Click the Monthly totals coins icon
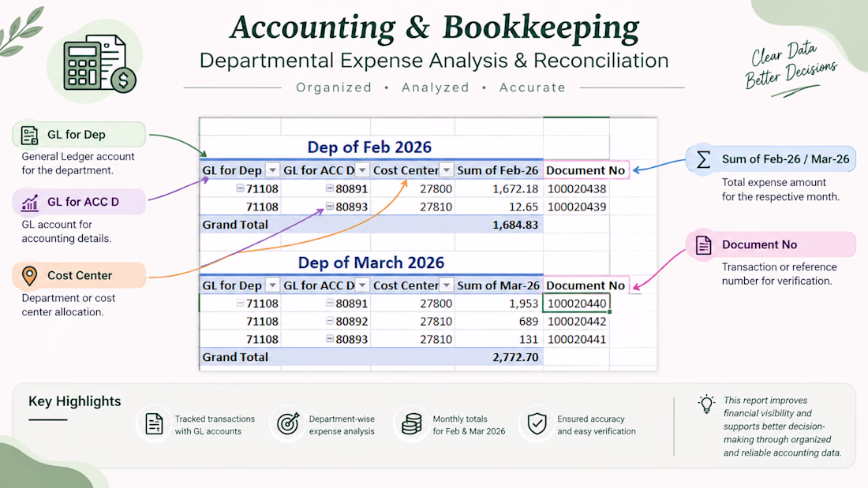The height and width of the screenshot is (488, 868). (411, 424)
